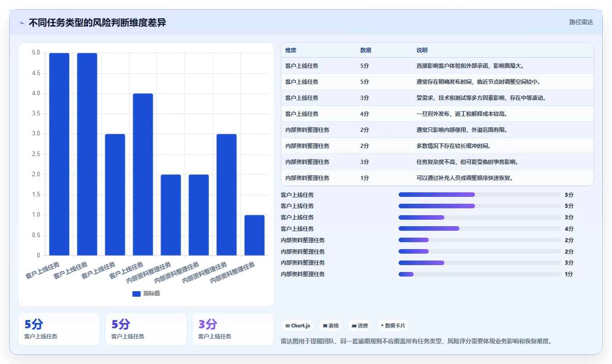The width and height of the screenshot is (612, 364).
Task: Click the 说明 column header
Action: coord(422,50)
